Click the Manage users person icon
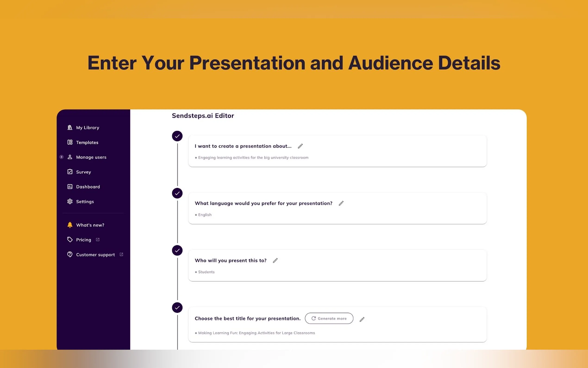Viewport: 588px width, 368px height. tap(70, 157)
